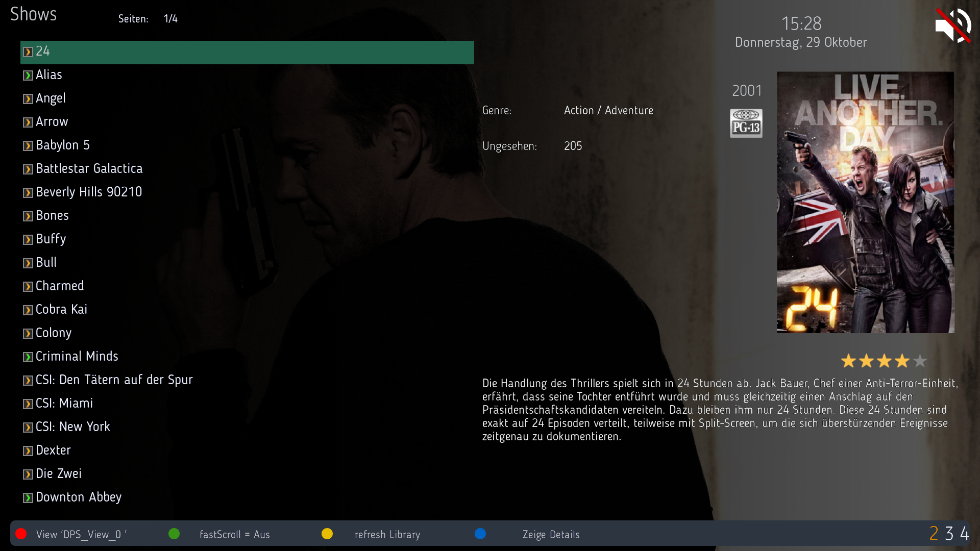Image resolution: width=980 pixels, height=551 pixels.
Task: Click the yellow refresh Library dot
Action: tap(327, 534)
